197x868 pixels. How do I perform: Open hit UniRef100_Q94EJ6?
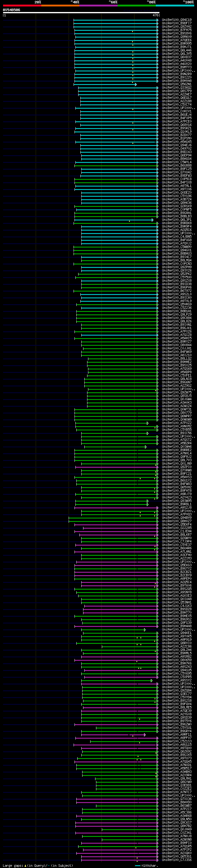pos(177,145)
